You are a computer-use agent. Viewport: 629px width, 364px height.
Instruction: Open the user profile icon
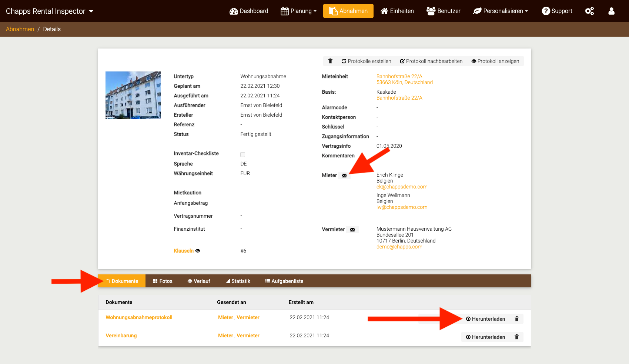[611, 11]
